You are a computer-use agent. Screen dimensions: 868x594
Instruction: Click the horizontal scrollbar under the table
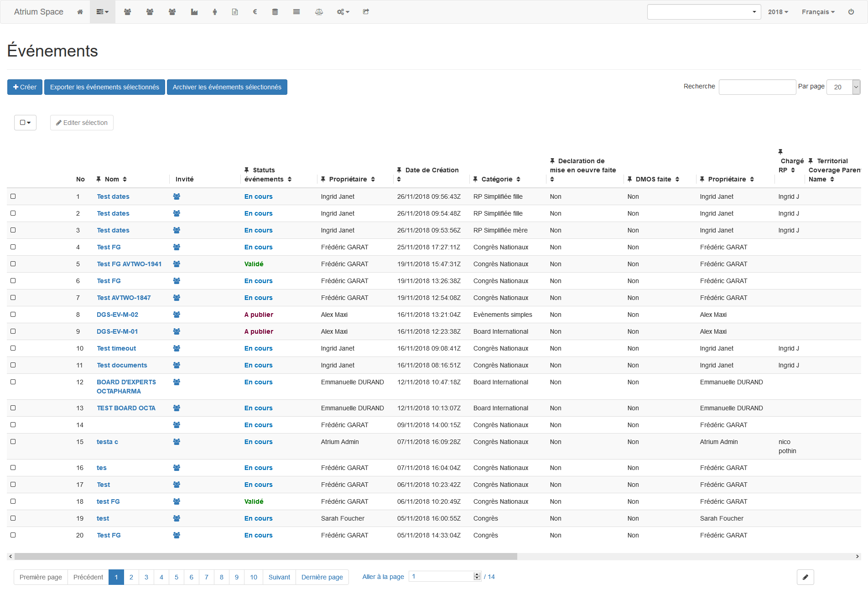point(266,556)
